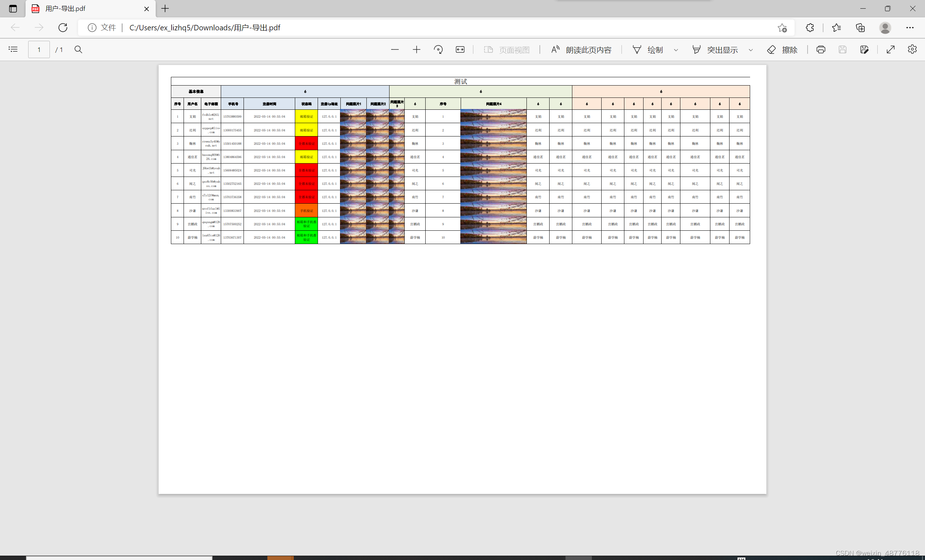
Task: Enter full screen mode
Action: pyautogui.click(x=890, y=49)
